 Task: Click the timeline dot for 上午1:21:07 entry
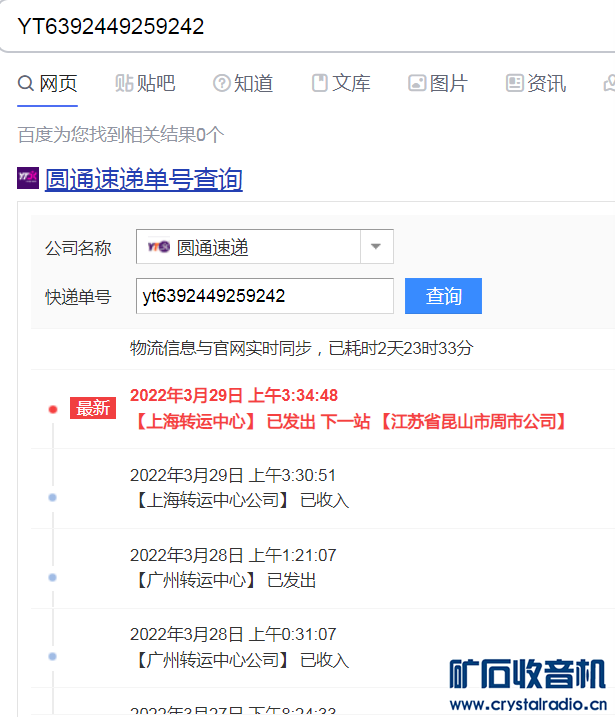[x=53, y=578]
